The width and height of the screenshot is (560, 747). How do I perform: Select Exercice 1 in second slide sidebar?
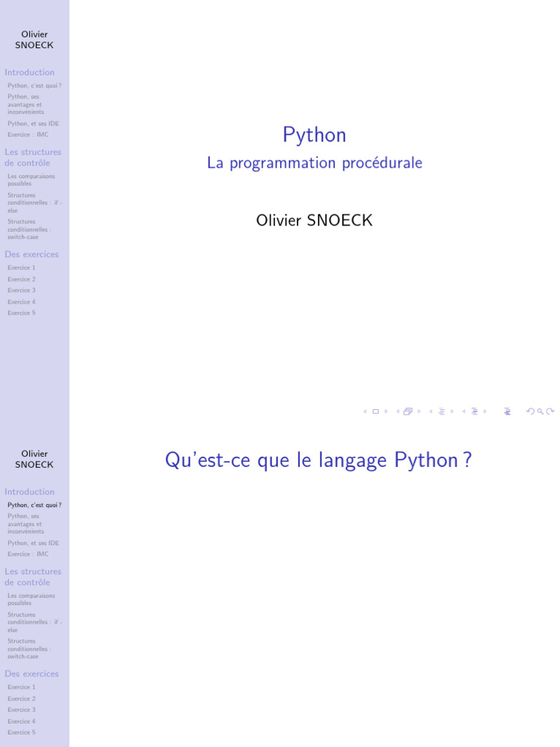21,687
